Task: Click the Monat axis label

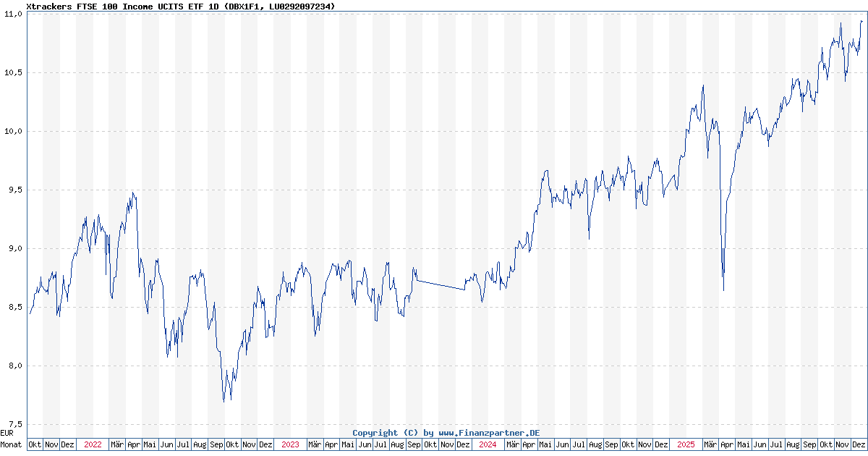Action: click(10, 445)
